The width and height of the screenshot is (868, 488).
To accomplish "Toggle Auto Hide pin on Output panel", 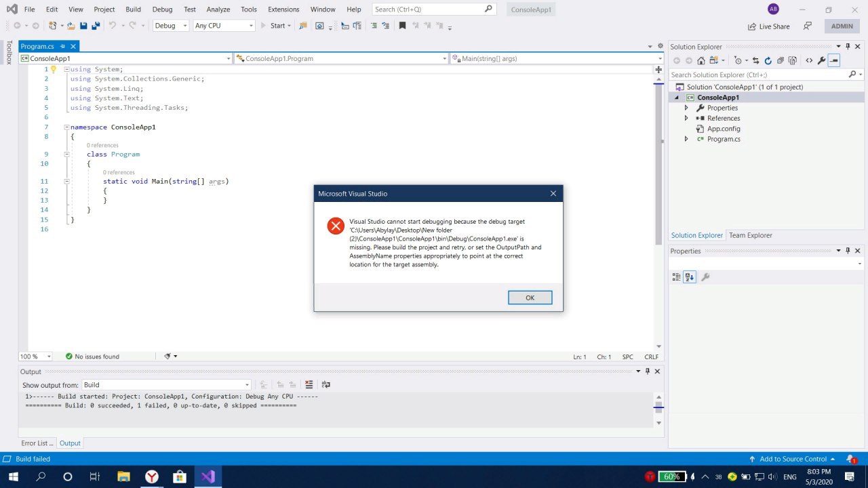I will point(647,371).
